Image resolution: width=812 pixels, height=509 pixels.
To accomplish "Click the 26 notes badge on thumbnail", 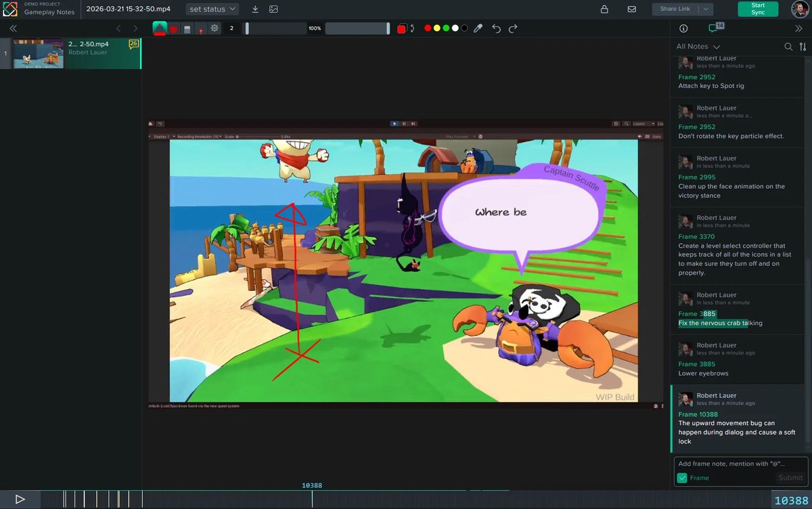I will click(133, 44).
